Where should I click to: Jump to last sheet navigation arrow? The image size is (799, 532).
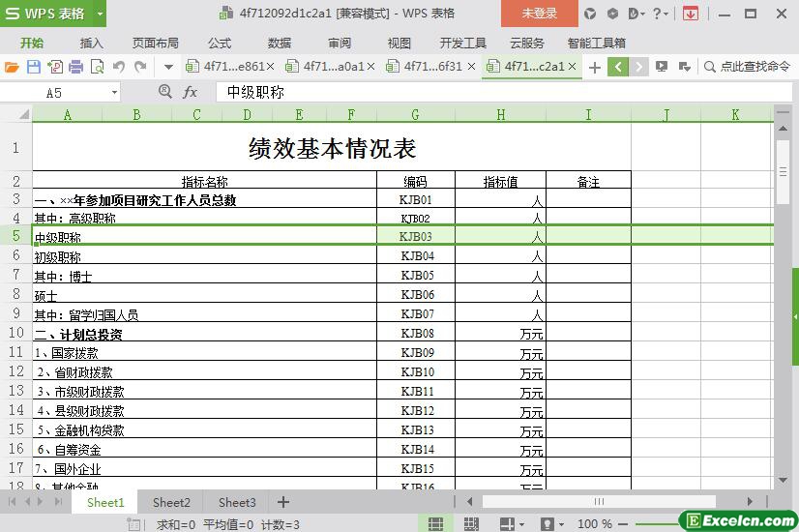pyautogui.click(x=59, y=502)
